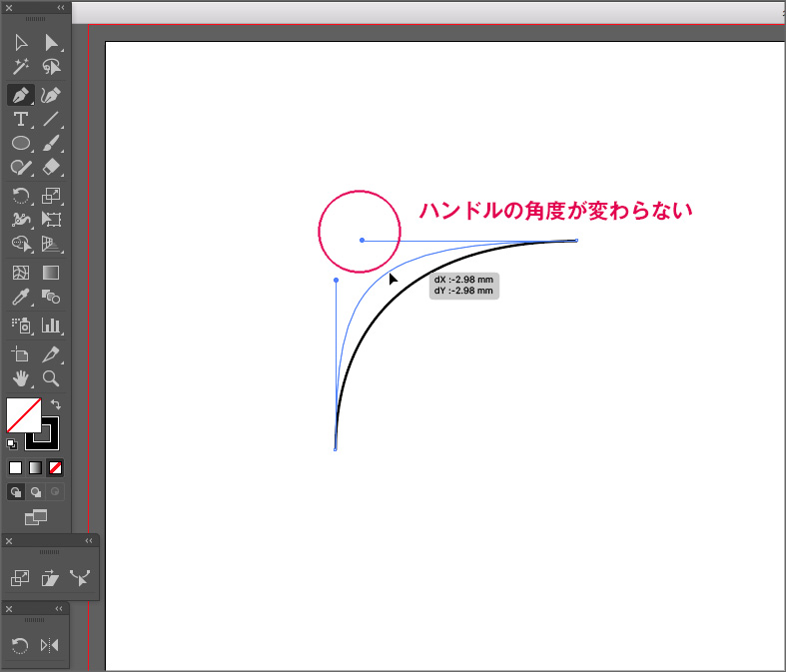Click Reflect tool in bottom floating panel
The width and height of the screenshot is (786, 672).
[50, 645]
